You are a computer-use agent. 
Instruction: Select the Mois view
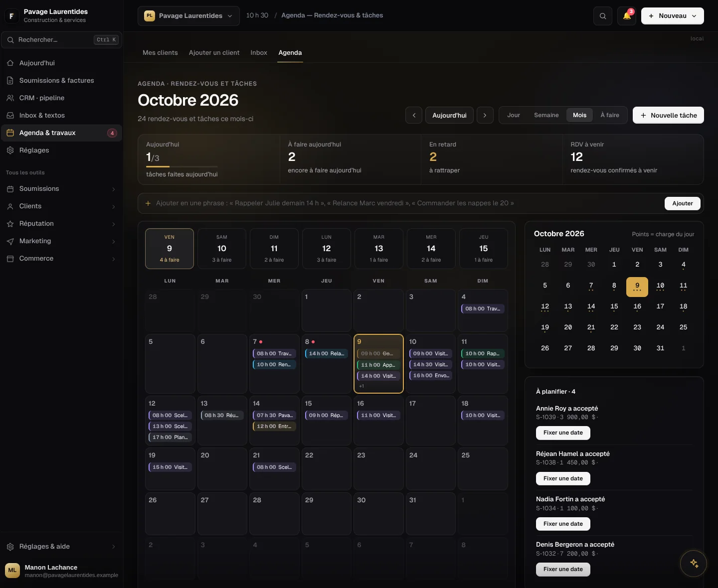(579, 115)
